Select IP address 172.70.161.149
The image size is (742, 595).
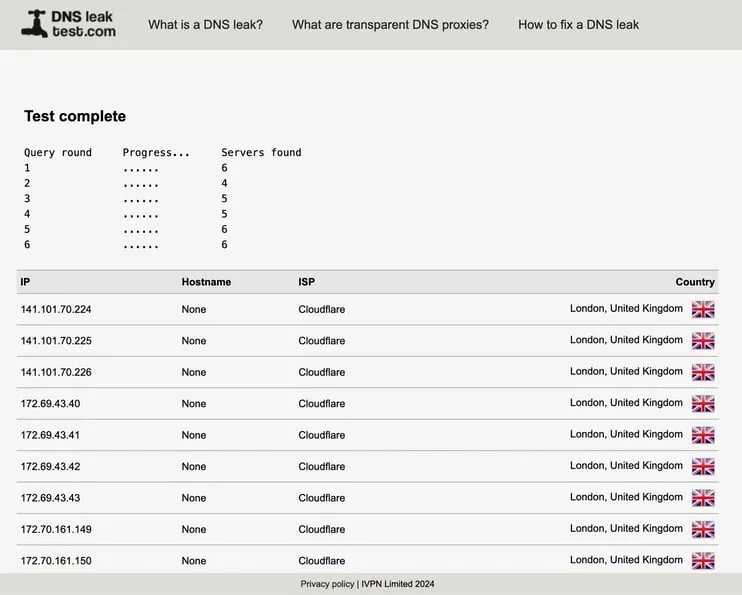tap(56, 529)
